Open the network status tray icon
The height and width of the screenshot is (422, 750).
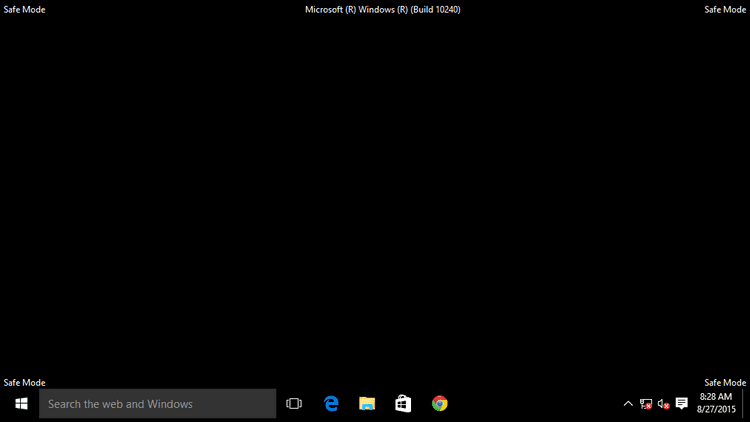(x=646, y=404)
